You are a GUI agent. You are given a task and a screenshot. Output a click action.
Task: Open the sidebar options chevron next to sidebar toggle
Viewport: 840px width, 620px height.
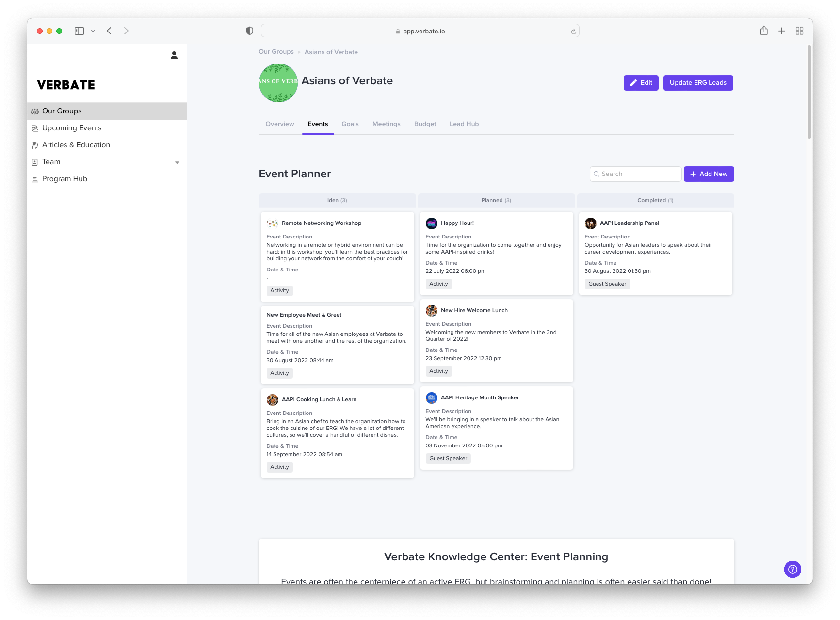pos(93,31)
